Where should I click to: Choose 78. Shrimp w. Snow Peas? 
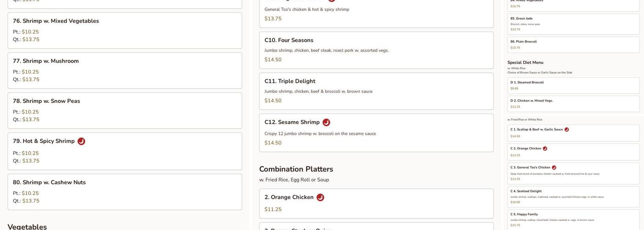point(125,110)
